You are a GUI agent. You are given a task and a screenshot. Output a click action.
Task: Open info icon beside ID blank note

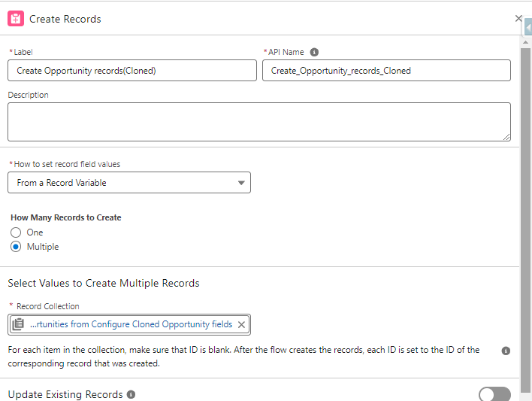506,351
